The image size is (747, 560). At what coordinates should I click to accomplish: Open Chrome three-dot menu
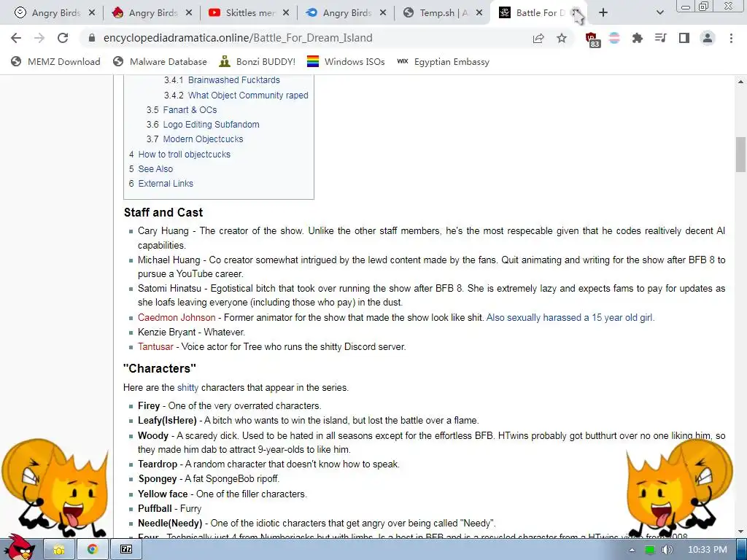click(731, 38)
